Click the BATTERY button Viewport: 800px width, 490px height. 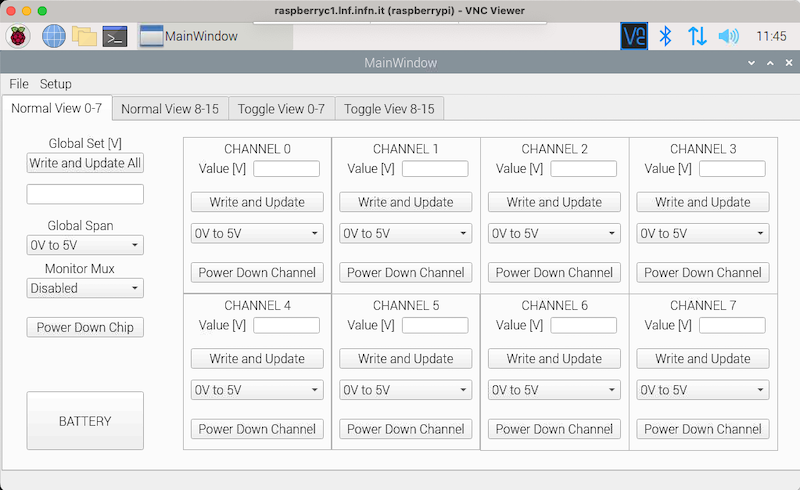coord(85,421)
